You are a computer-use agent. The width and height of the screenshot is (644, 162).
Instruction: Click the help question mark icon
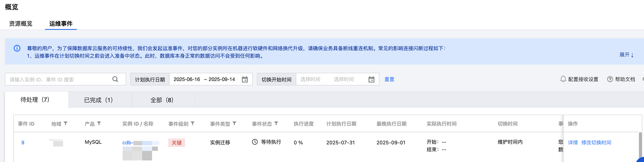coord(610,79)
